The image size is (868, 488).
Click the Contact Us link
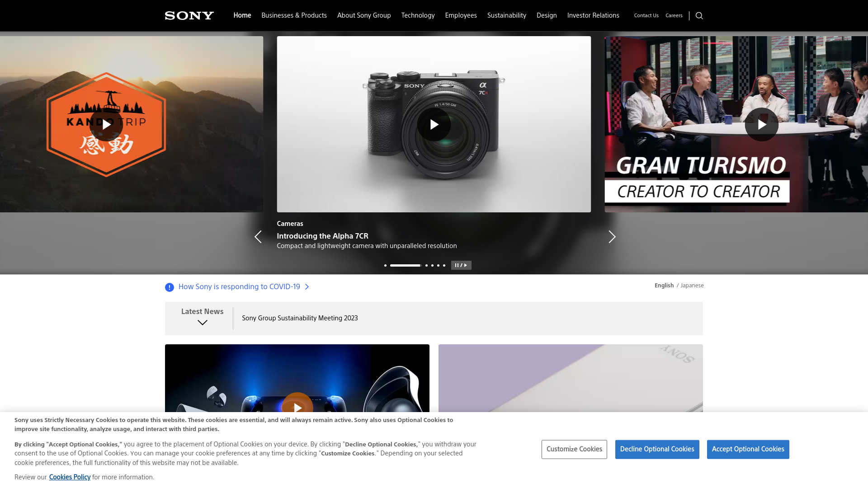[646, 15]
